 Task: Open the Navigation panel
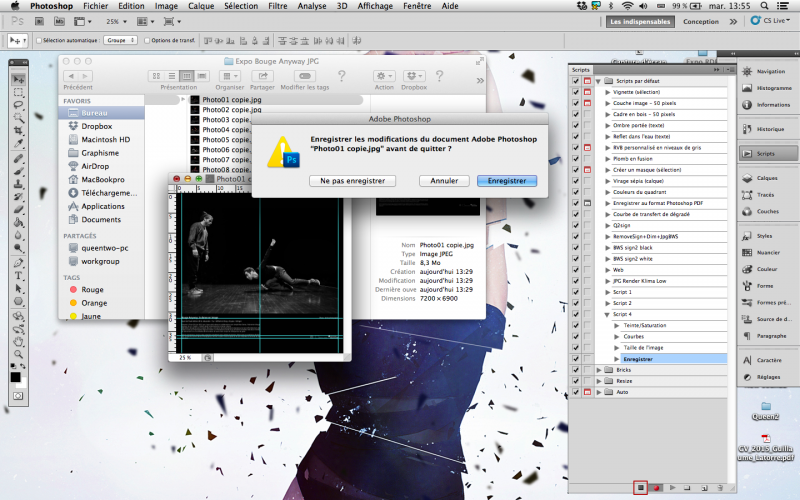pyautogui.click(x=768, y=71)
